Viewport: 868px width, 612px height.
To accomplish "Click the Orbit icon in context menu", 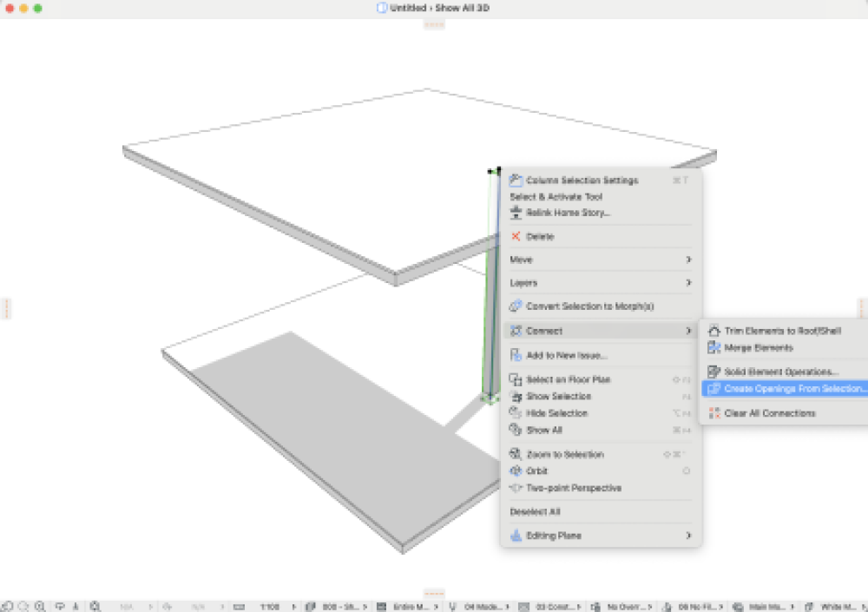I will (x=516, y=471).
